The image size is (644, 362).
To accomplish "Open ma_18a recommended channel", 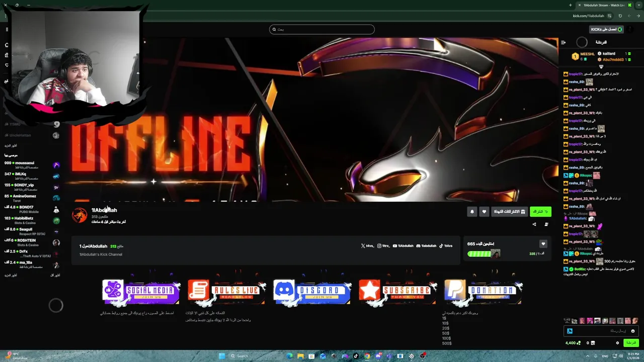I will click(31, 264).
